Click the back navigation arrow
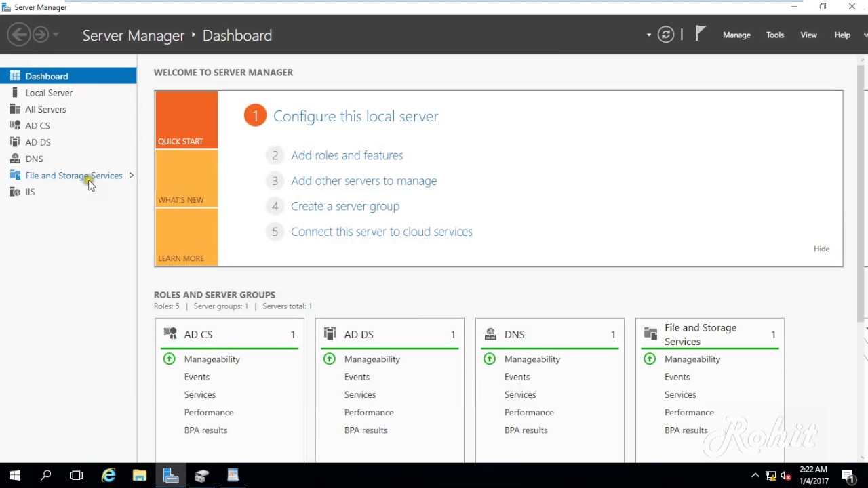Screen dimensions: 868x488 click(x=19, y=35)
